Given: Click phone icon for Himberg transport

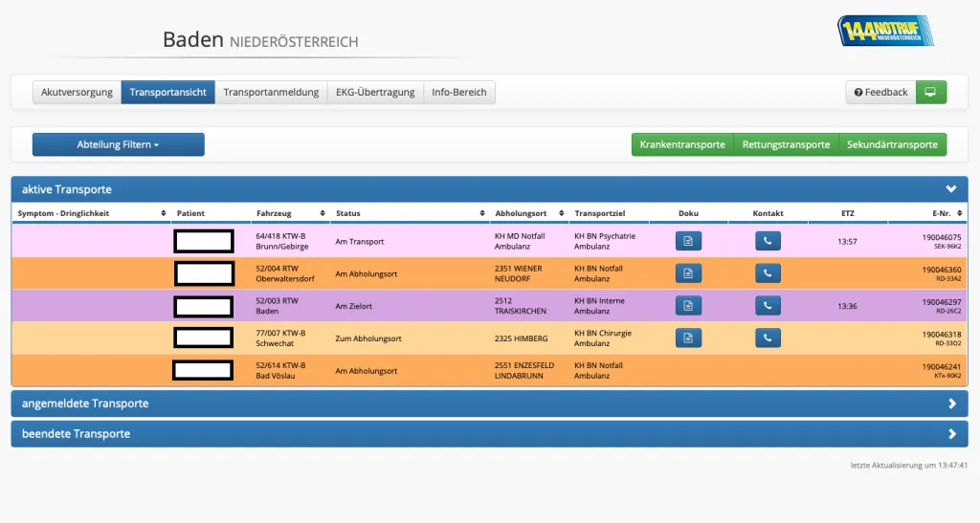Looking at the screenshot, I should 768,338.
